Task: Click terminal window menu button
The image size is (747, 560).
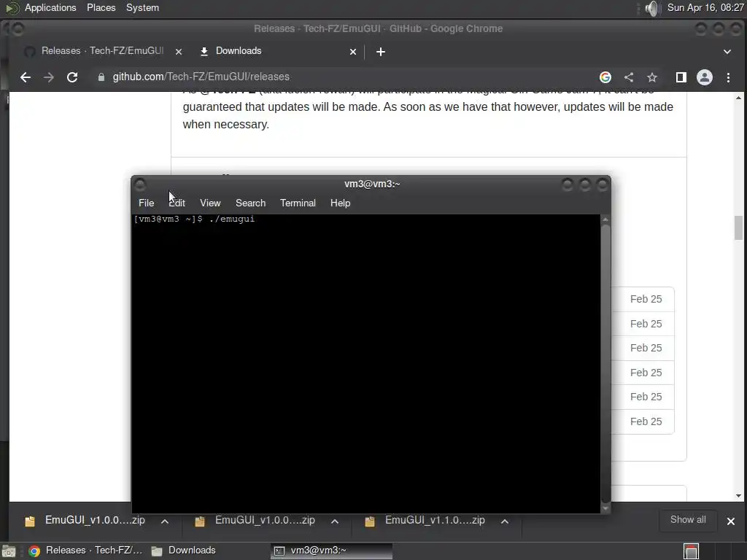Action: click(x=140, y=184)
